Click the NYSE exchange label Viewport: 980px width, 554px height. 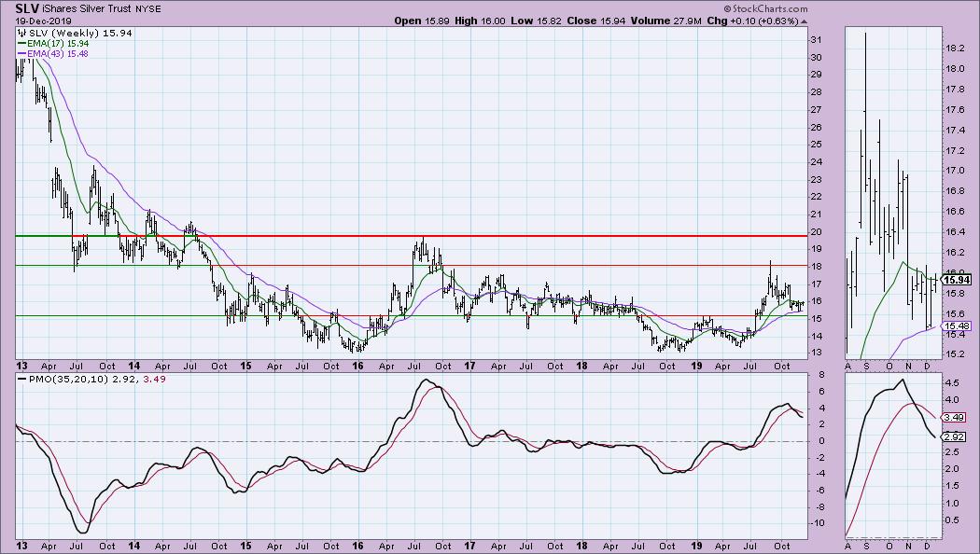click(x=148, y=9)
